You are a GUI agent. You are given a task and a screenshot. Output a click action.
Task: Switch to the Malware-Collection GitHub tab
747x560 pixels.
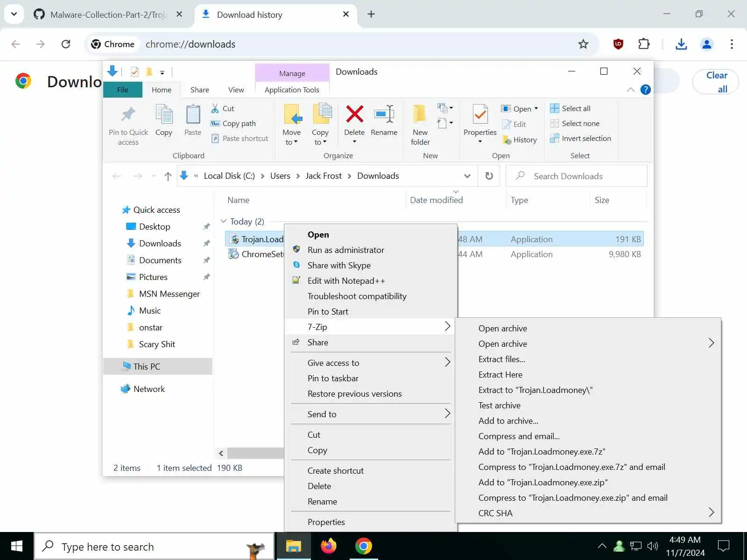tap(107, 14)
